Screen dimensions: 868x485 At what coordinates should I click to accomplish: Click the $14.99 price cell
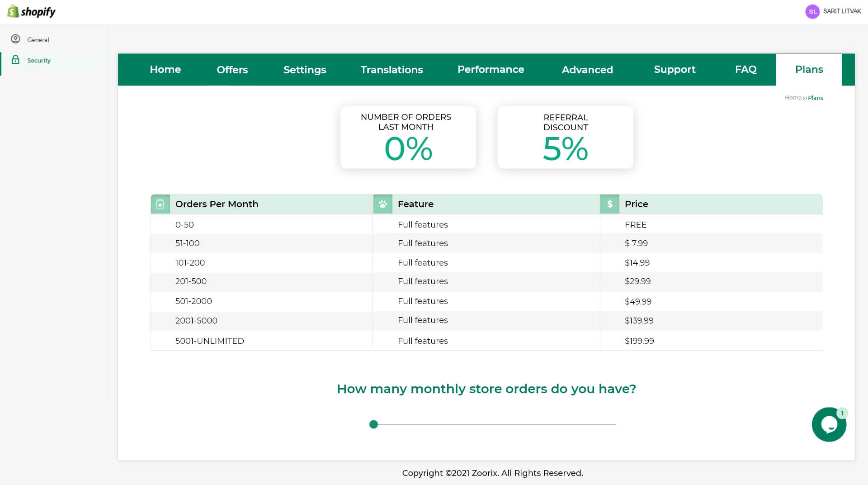coord(711,263)
